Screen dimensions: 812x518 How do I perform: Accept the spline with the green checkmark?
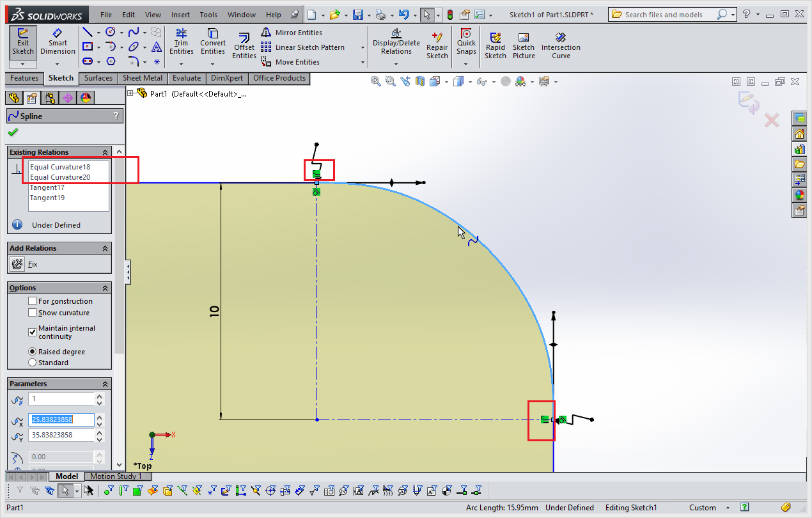pos(13,132)
